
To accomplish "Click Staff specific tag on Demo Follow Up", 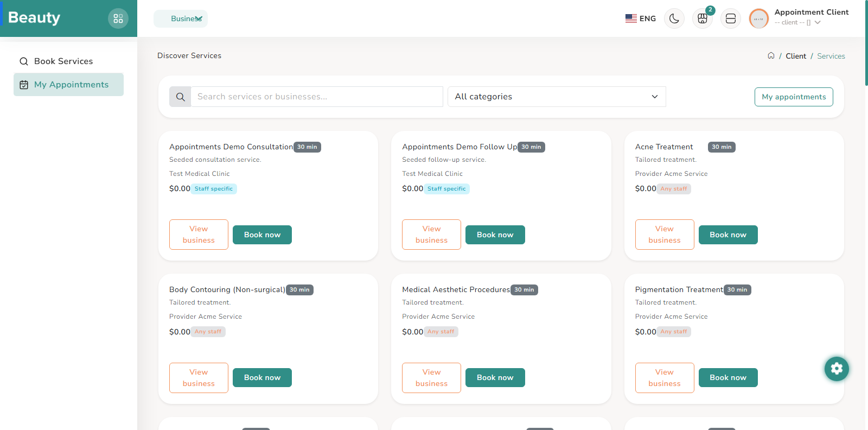I will pyautogui.click(x=446, y=189).
